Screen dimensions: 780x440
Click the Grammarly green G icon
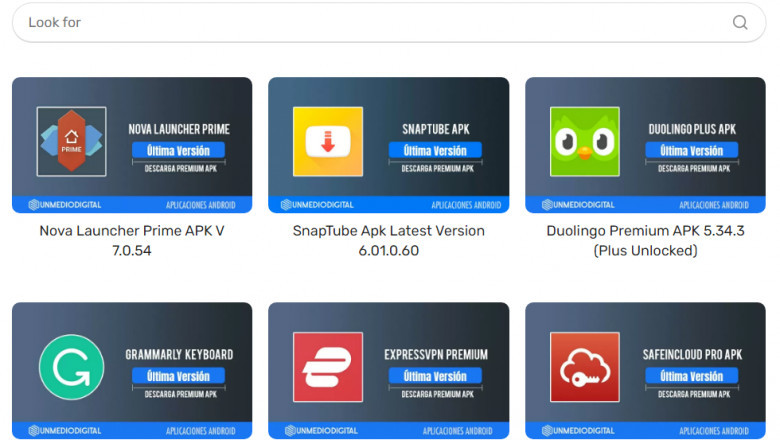click(72, 367)
